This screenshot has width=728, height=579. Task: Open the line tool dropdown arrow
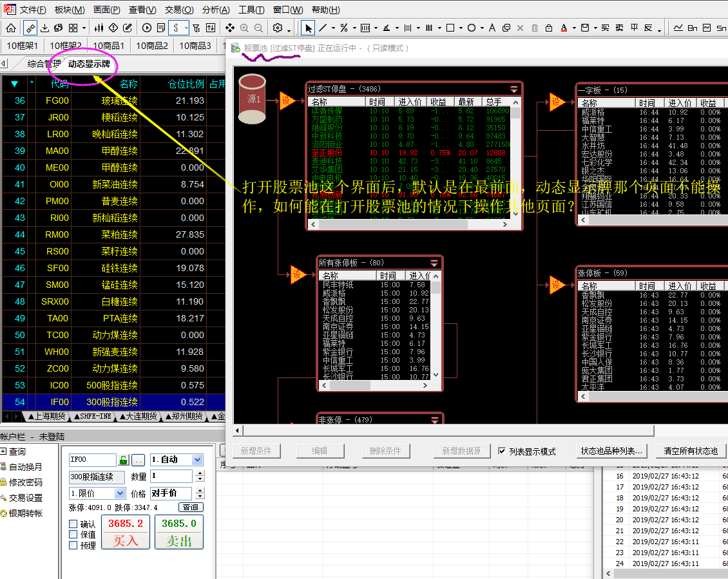click(x=333, y=28)
